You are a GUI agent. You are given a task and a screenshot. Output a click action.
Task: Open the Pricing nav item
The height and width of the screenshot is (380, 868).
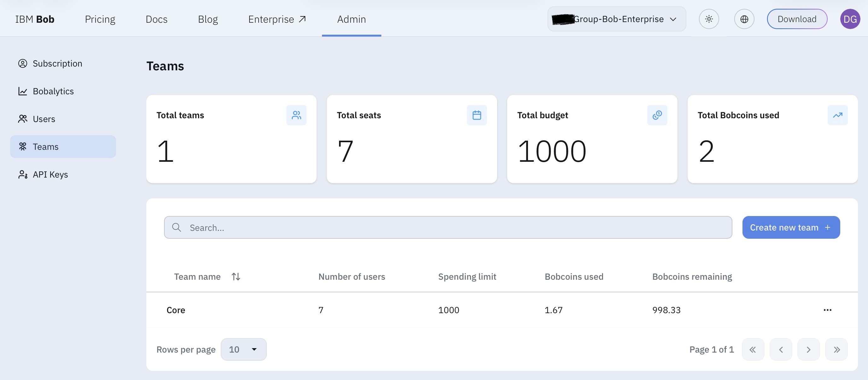pos(100,19)
